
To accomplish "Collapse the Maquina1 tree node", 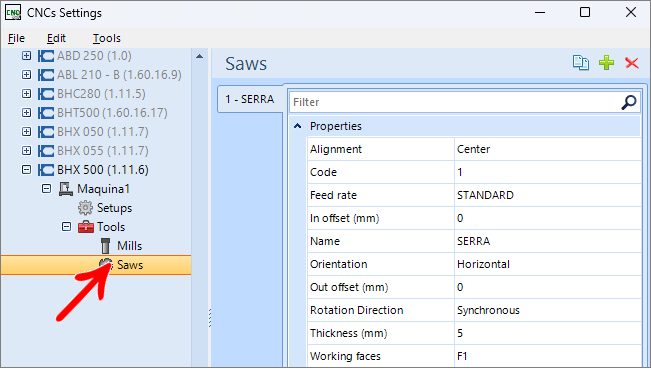I will (x=46, y=188).
